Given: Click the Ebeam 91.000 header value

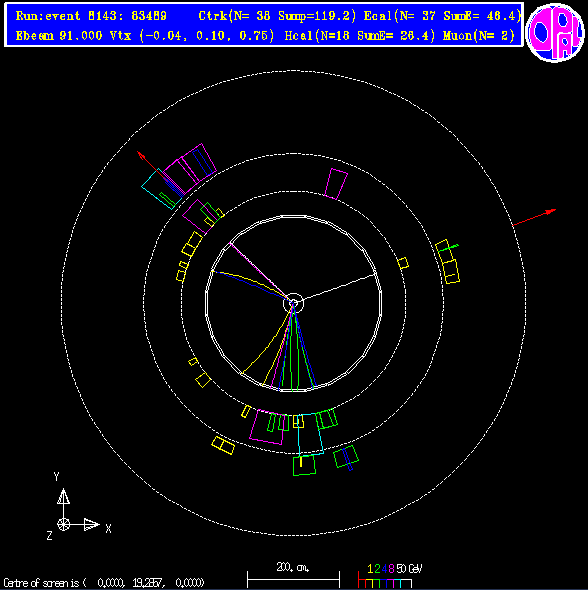Looking at the screenshot, I should pos(59,36).
